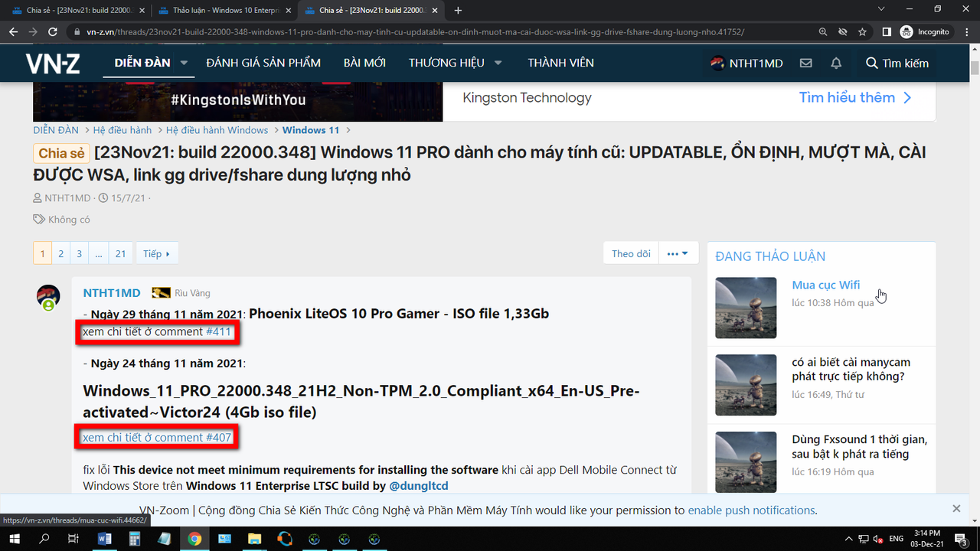Open the THƯƠNG HIỆU menu
This screenshot has width=980, height=551.
click(x=446, y=63)
